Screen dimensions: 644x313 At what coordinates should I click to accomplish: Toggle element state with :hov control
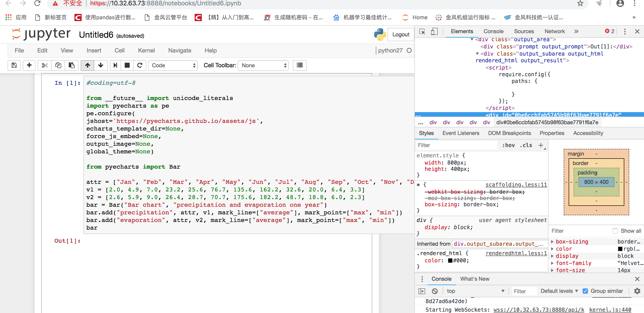pos(509,145)
